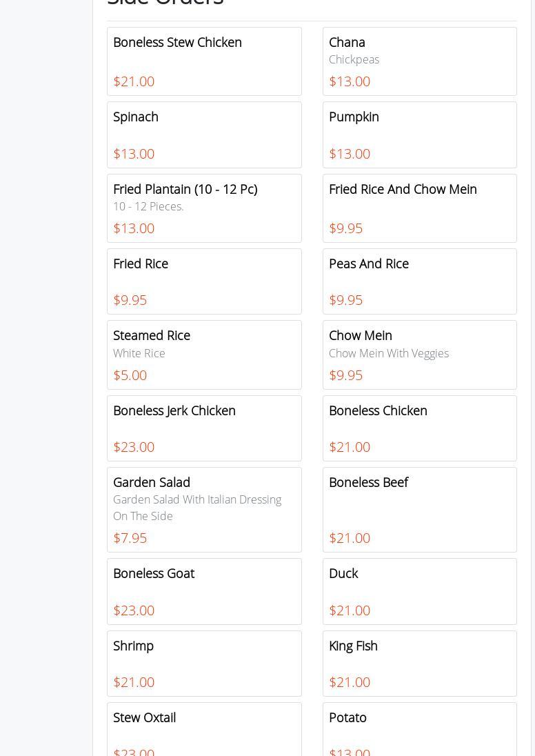Open the Steamed Rice white rice item

pyautogui.click(x=204, y=355)
